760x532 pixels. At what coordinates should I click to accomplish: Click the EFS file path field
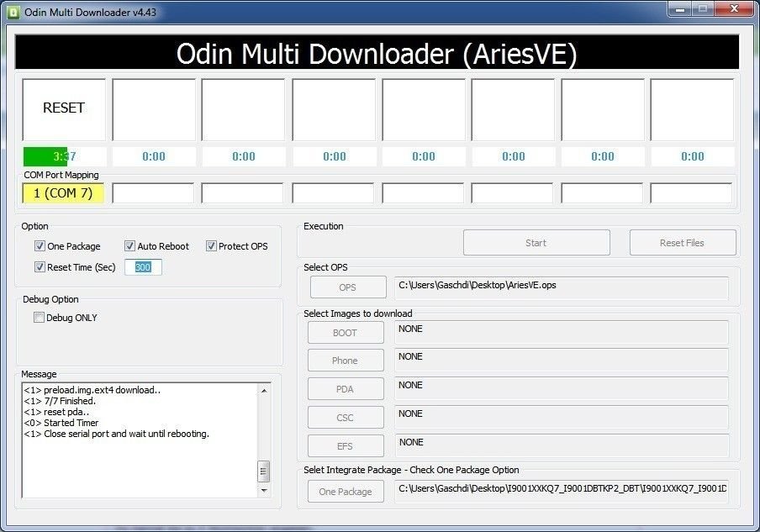tap(562, 445)
